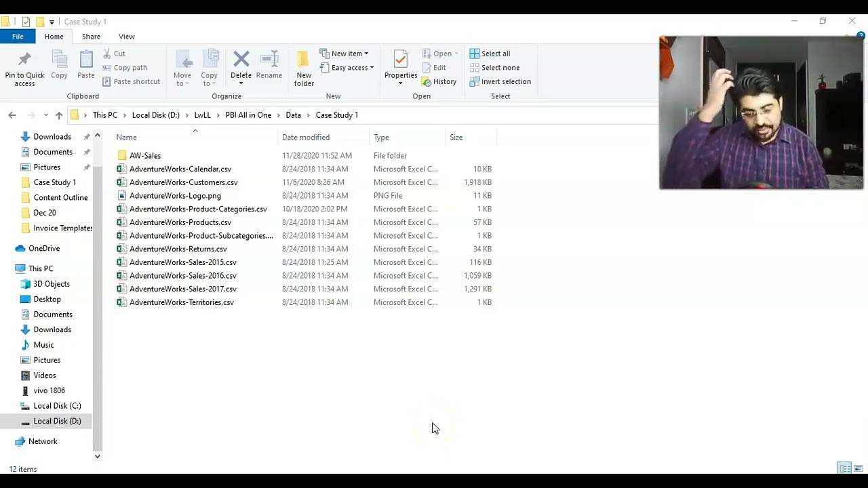Expand the Open command dropdown arrow
The width and height of the screenshot is (868, 488).
click(x=456, y=54)
